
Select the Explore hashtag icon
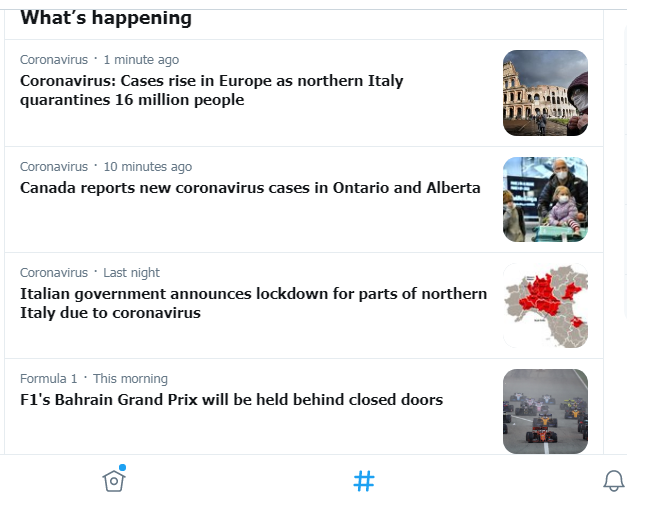coord(364,481)
